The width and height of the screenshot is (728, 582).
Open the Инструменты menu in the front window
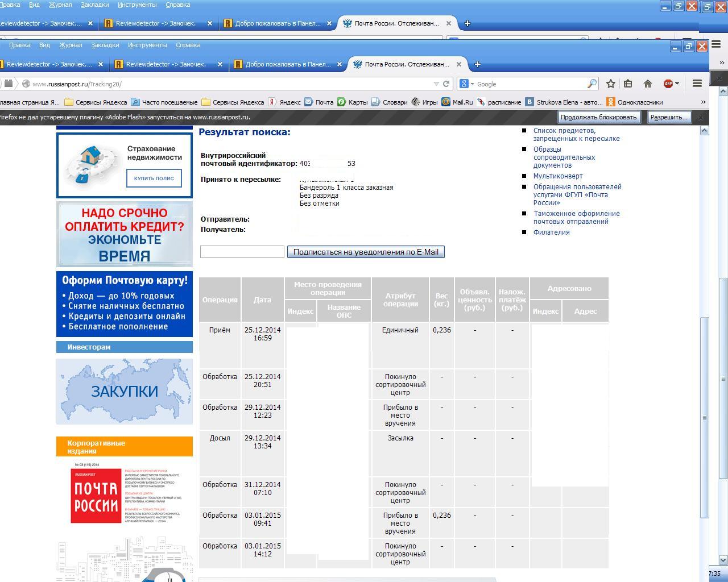(147, 45)
